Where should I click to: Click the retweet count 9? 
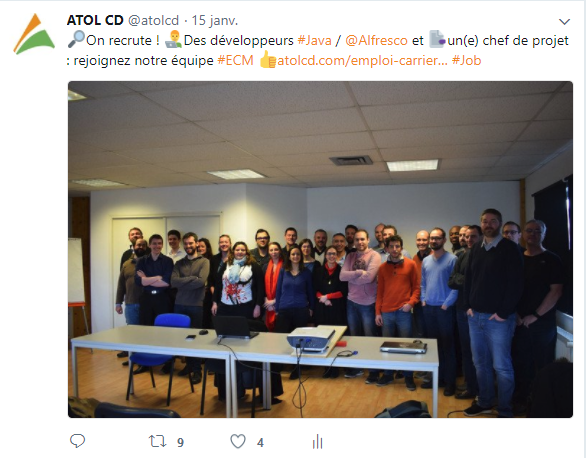tap(180, 443)
